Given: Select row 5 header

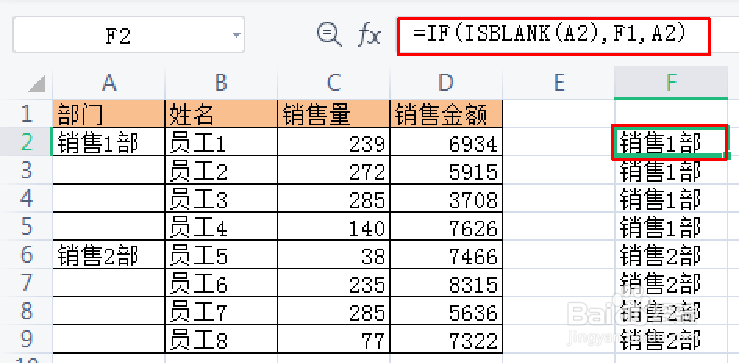Looking at the screenshot, I should click(26, 227).
